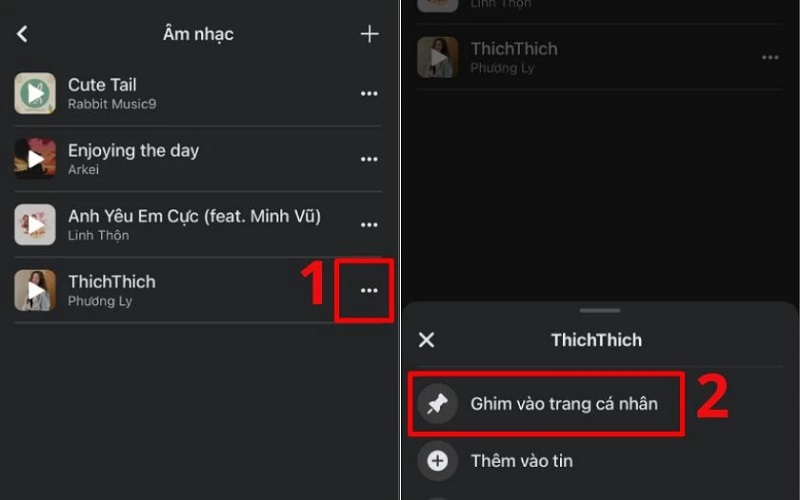Play Anh Yêu Em Cực thumbnail
Image resolution: width=800 pixels, height=500 pixels.
35,225
